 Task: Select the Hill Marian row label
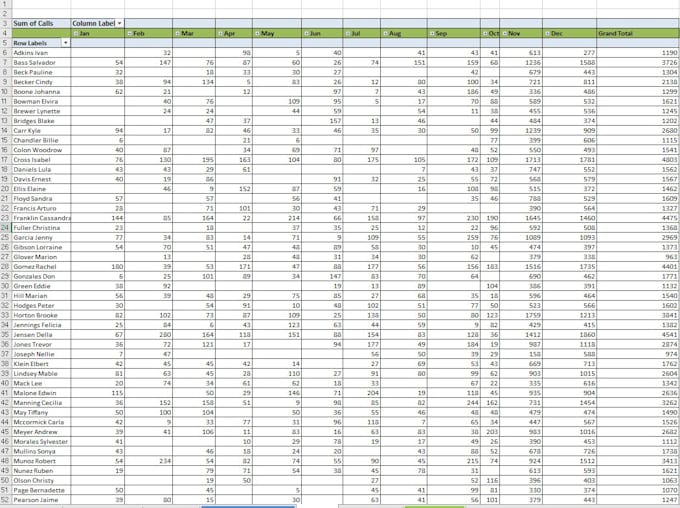41,295
